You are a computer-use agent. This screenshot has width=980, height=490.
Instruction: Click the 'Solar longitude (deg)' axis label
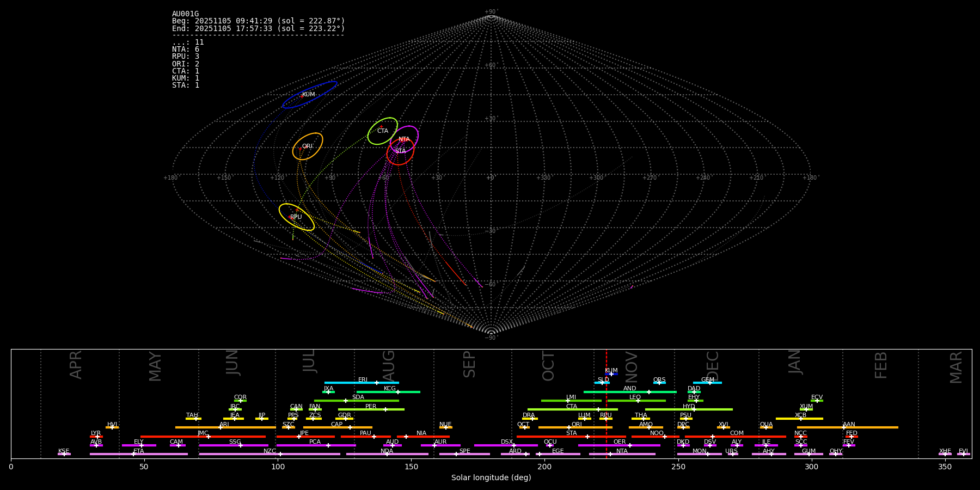coord(491,477)
